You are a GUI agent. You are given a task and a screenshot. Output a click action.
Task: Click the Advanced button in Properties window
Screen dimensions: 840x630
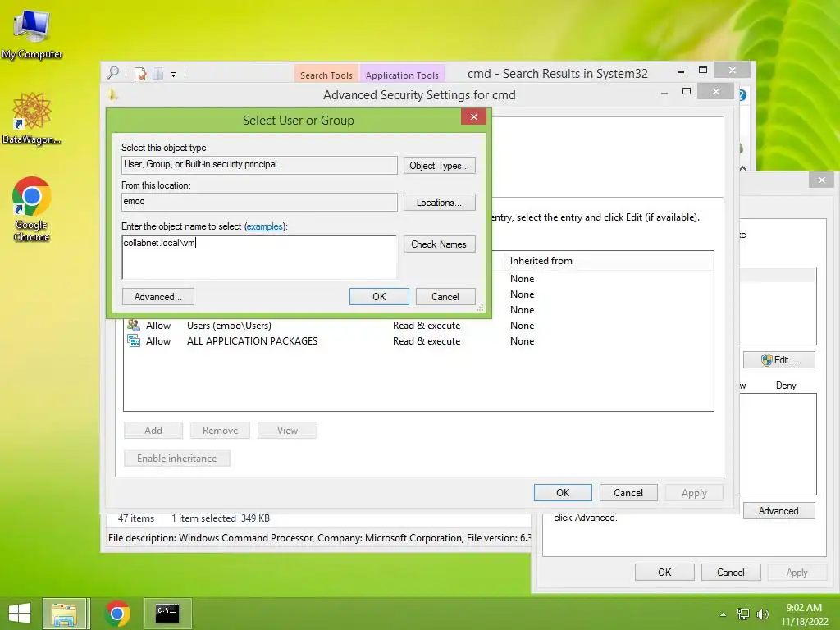[x=779, y=511]
